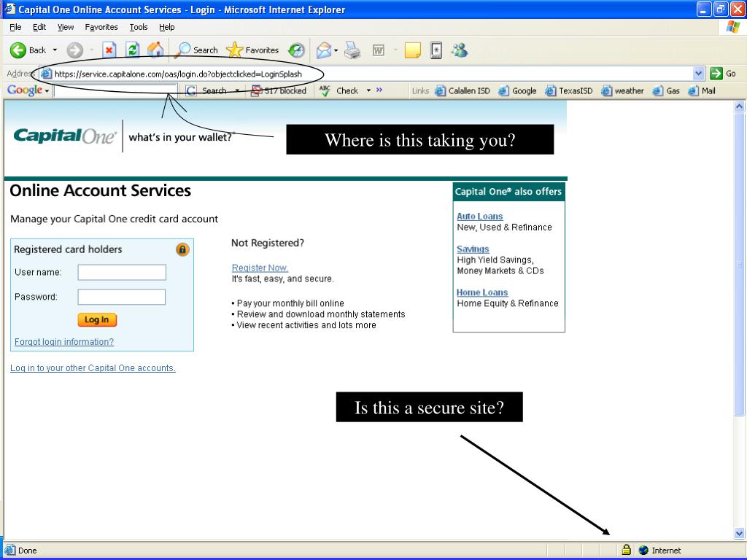Click the vertical scrollbar down arrow
This screenshot has width=747, height=560.
[740, 533]
